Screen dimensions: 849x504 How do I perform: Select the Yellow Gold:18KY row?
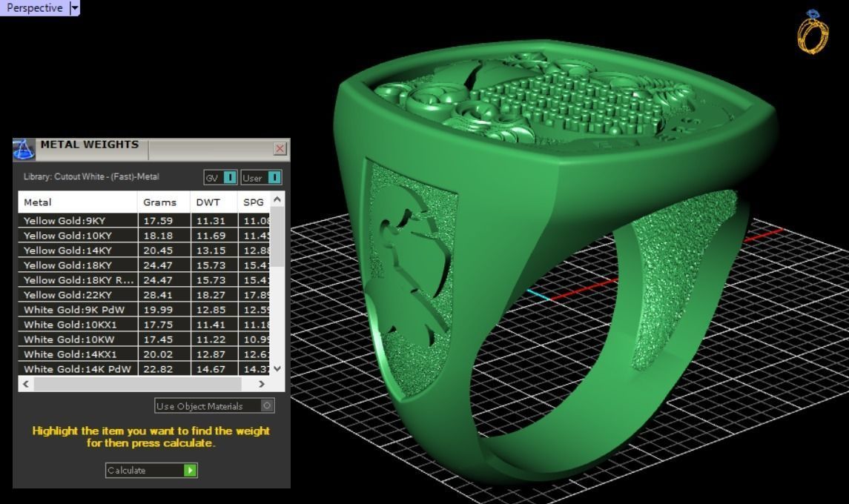click(x=144, y=265)
